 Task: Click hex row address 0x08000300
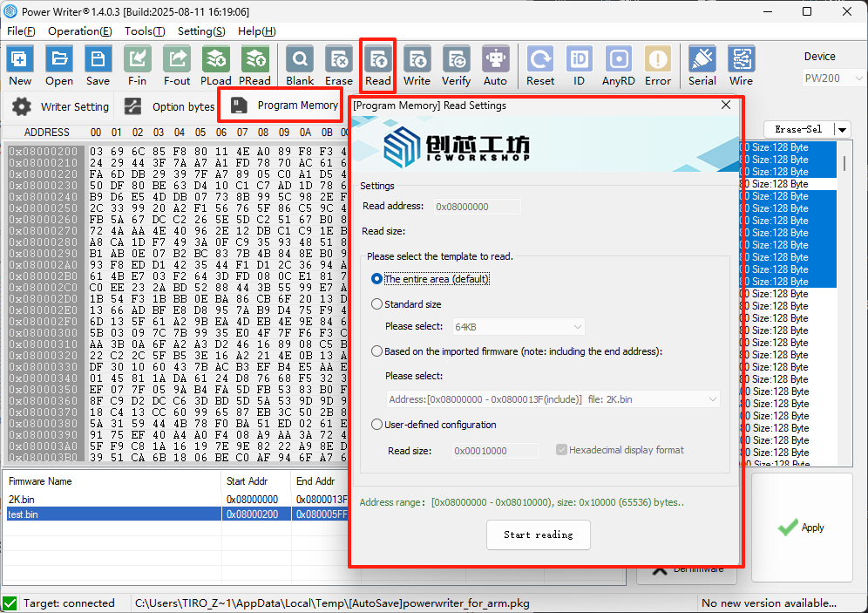tap(44, 333)
